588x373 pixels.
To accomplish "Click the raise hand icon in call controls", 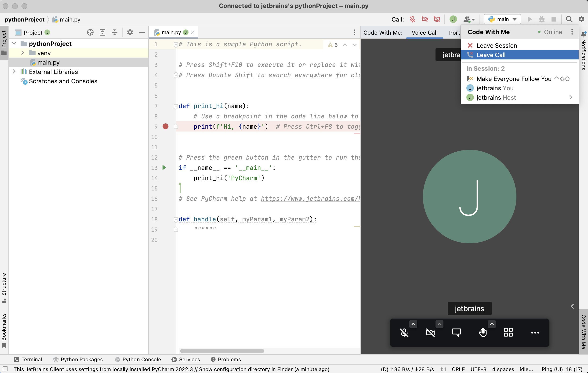I will [483, 333].
